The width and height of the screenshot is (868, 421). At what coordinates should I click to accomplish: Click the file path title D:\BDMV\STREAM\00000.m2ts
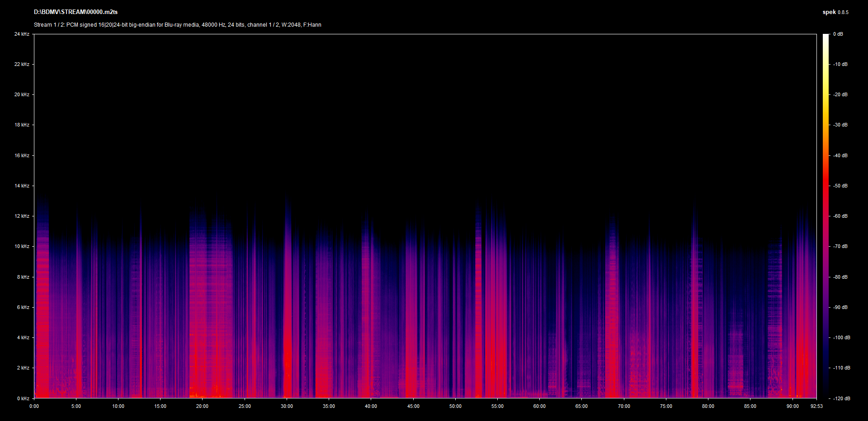click(75, 12)
